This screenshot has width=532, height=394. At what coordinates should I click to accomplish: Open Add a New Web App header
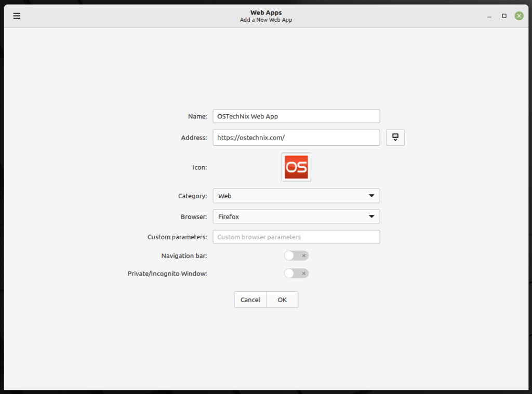click(x=266, y=19)
